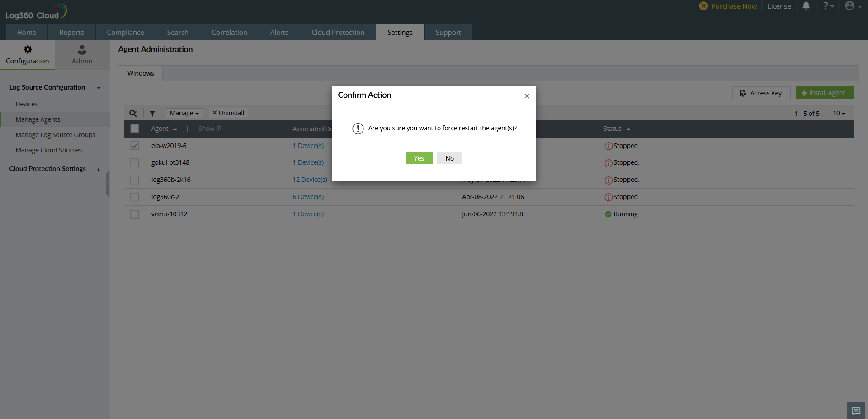The height and width of the screenshot is (419, 868).
Task: Open 6 Device(s) link for log360c-2
Action: [x=308, y=197]
